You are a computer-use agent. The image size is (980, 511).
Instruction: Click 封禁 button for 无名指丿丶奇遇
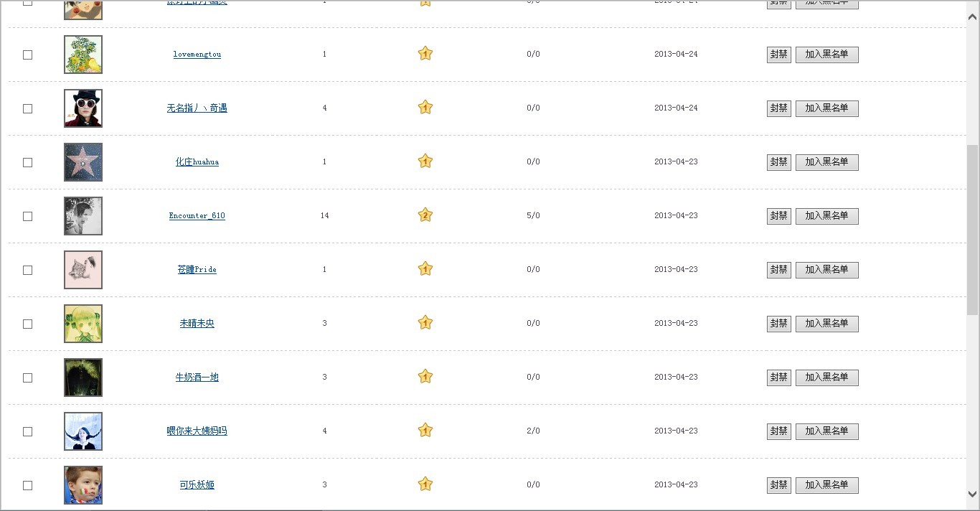click(x=778, y=108)
